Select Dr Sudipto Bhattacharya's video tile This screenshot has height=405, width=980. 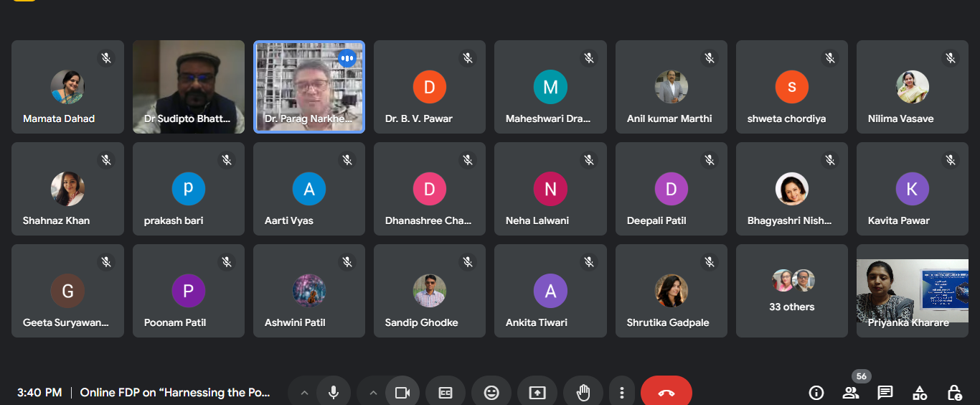tap(189, 87)
